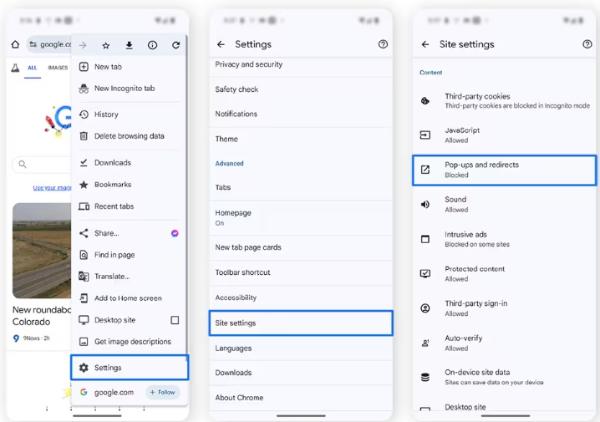Click the download page icon in menu toolbar
This screenshot has width=600, height=422.
point(129,45)
